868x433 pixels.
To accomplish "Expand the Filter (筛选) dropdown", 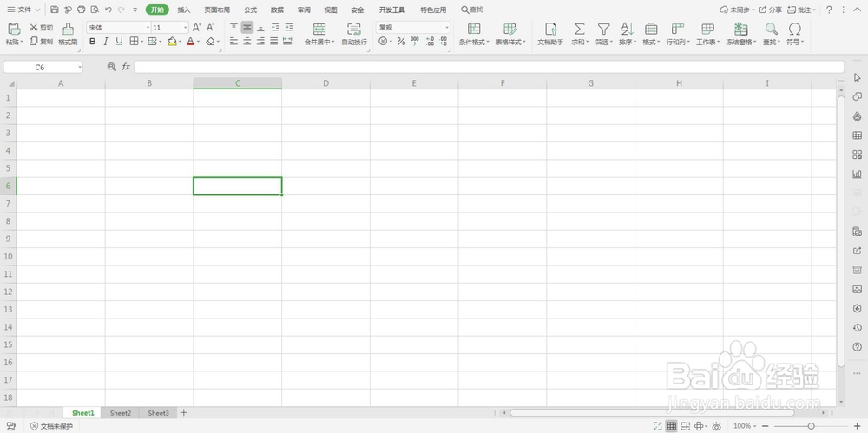I will tap(611, 42).
